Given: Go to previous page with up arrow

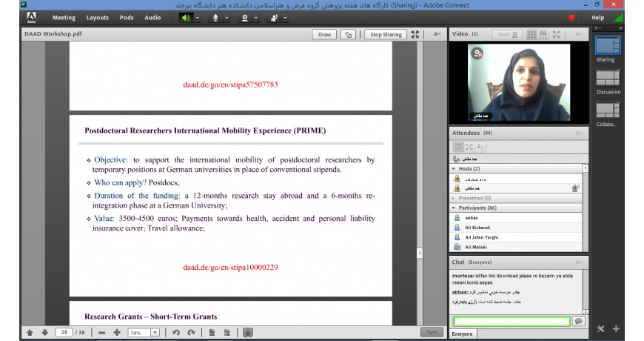Looking at the screenshot, I should pyautogui.click(x=30, y=333).
